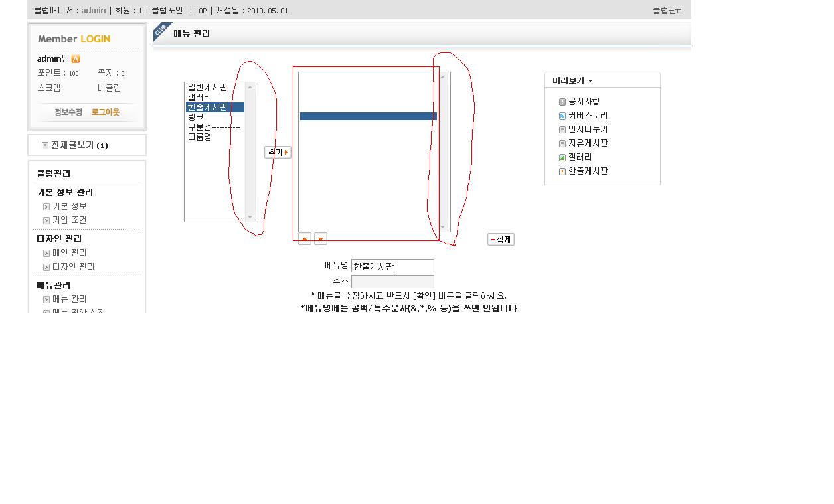The height and width of the screenshot is (504, 834).
Task: Click 쪽지 : 0 messages text
Action: (x=111, y=73)
